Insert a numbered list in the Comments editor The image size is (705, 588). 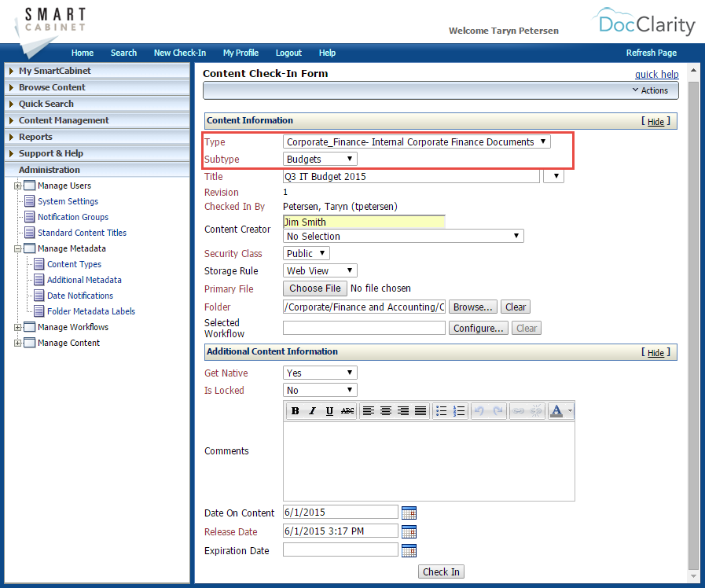(x=459, y=410)
